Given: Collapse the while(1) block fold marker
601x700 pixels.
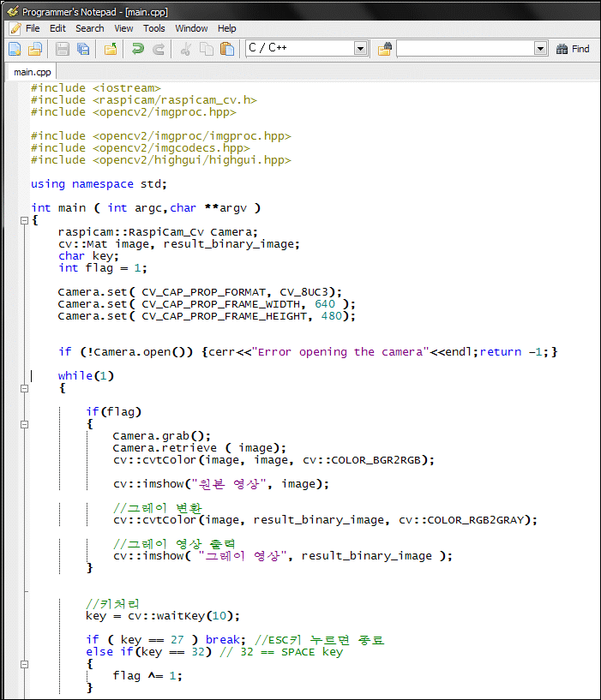Looking at the screenshot, I should click(x=25, y=388).
